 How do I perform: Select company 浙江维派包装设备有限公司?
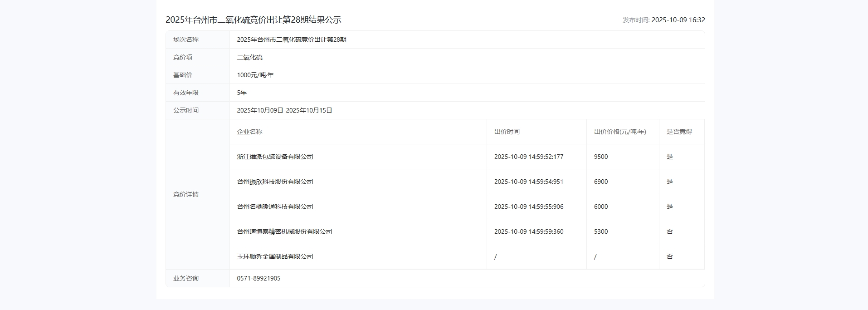(275, 157)
